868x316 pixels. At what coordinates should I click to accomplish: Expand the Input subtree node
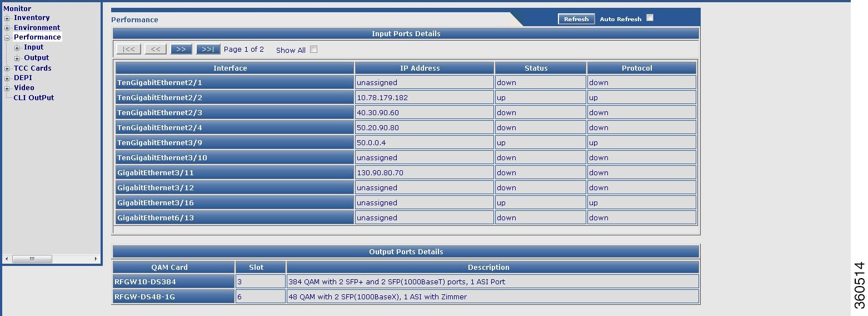pos(17,48)
